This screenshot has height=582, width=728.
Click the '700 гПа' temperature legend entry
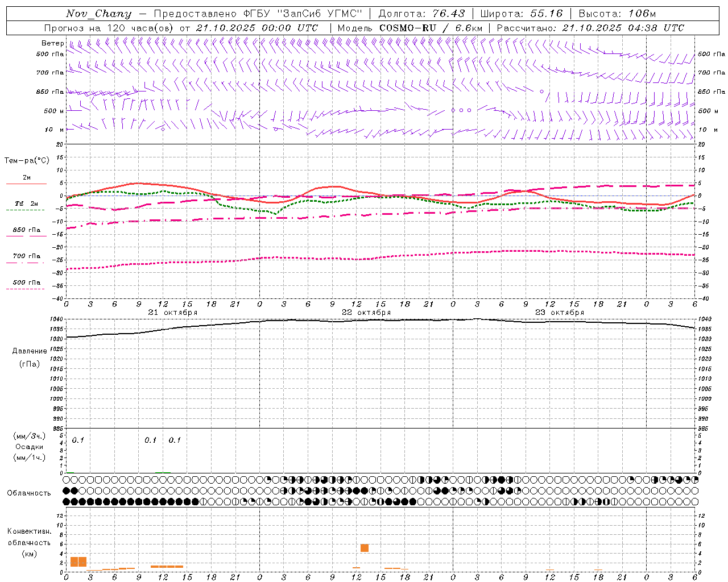pos(26,256)
